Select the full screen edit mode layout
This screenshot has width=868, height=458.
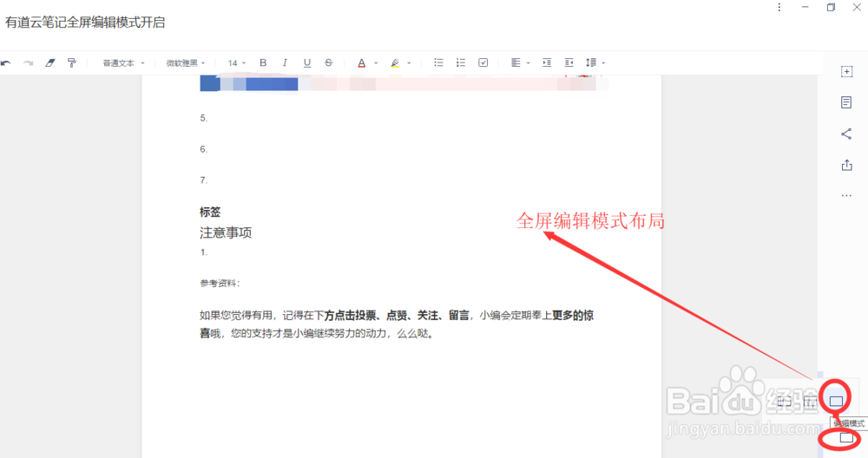tap(837, 401)
